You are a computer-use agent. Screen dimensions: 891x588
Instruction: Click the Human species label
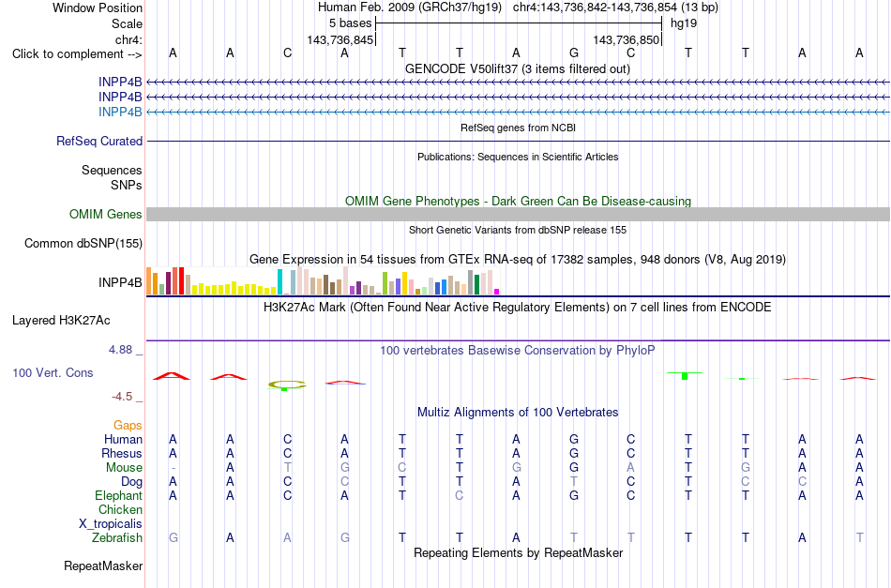(123, 439)
